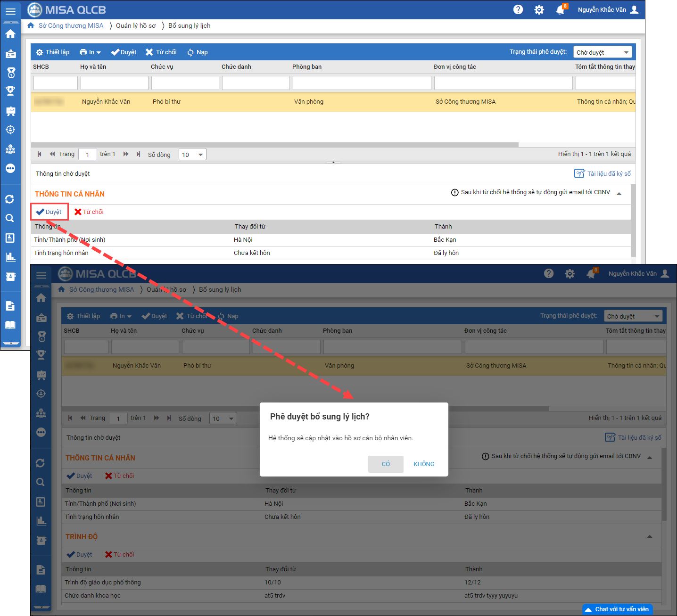Viewport: 677px width, 616px height.
Task: Click the home icon in the upper left sidebar
Action: click(10, 34)
